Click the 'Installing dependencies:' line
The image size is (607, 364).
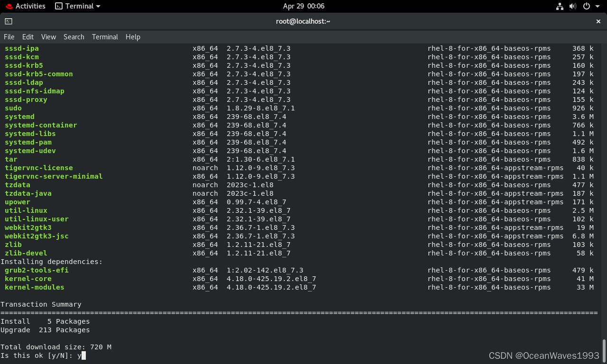pyautogui.click(x=52, y=262)
